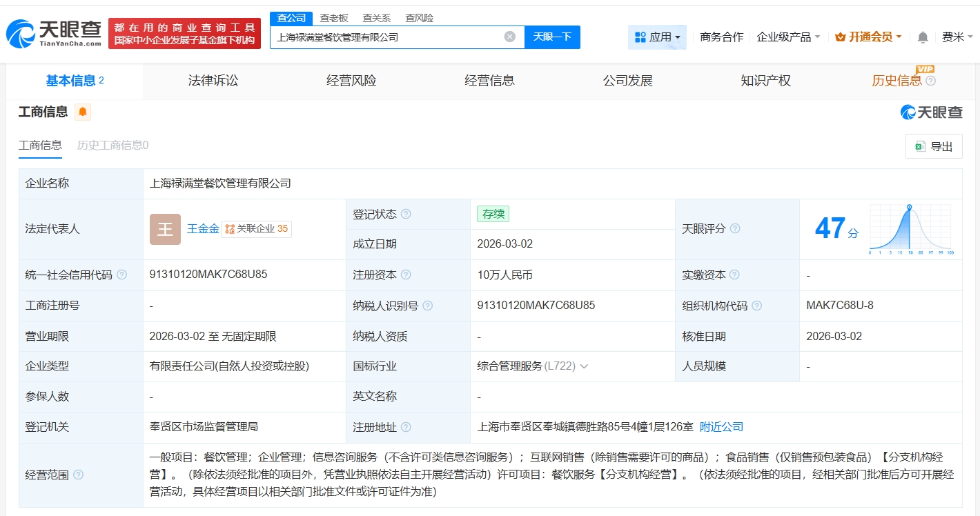Click inside the company search input field
980x516 pixels.
tap(386, 36)
